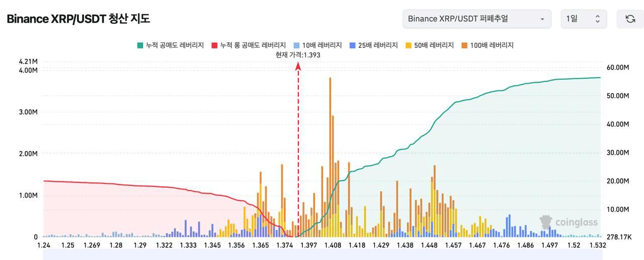Toggle 누적 롱 공매도 레버리지 legend series
The width and height of the screenshot is (644, 260).
pos(249,45)
